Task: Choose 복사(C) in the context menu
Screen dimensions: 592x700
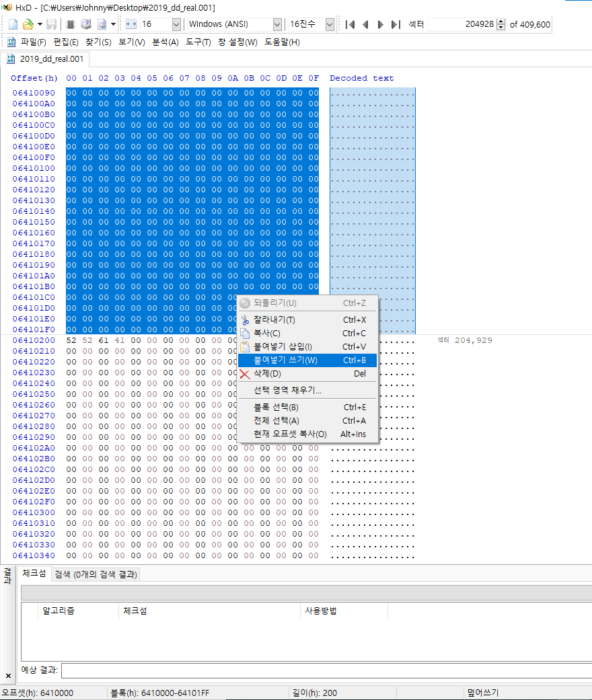Action: pyautogui.click(x=308, y=333)
